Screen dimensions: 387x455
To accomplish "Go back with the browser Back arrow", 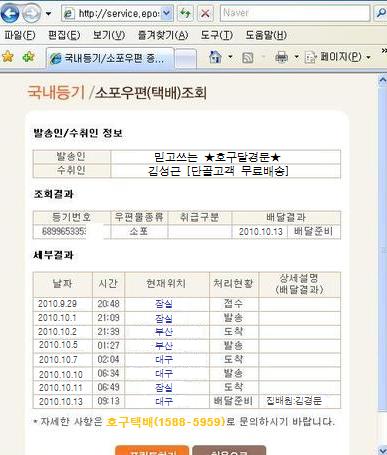I will 10,14.
